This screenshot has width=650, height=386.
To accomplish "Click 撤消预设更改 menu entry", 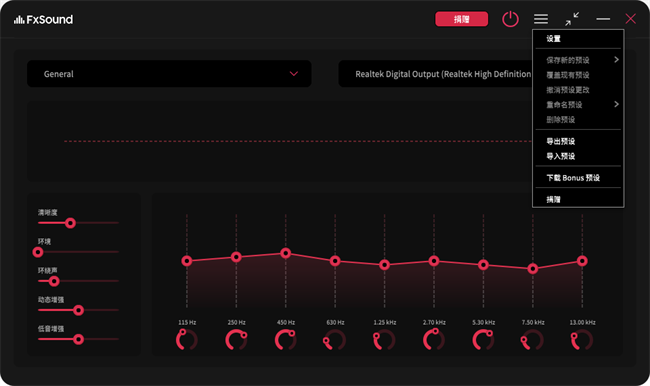I will (x=578, y=90).
